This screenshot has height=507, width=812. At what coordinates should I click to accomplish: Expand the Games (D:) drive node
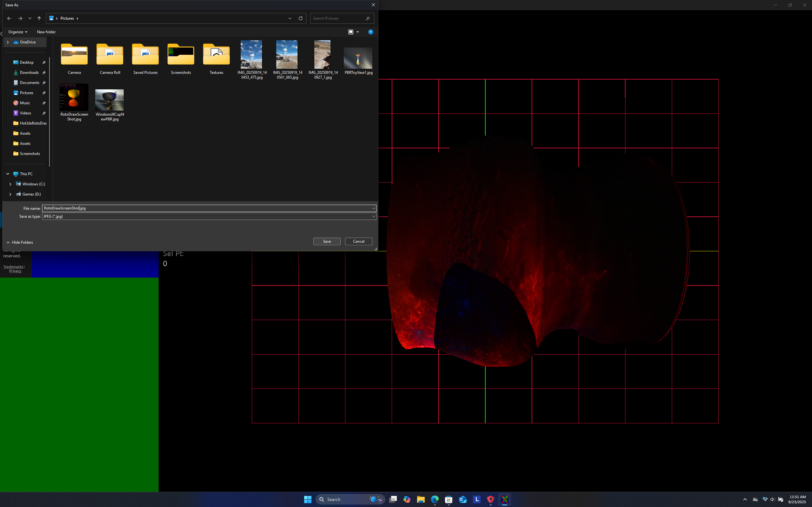(10, 194)
